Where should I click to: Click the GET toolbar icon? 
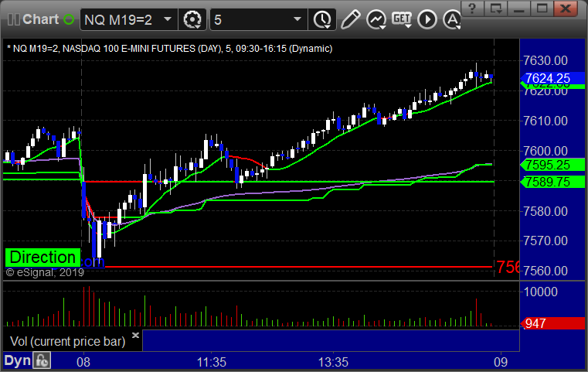402,19
